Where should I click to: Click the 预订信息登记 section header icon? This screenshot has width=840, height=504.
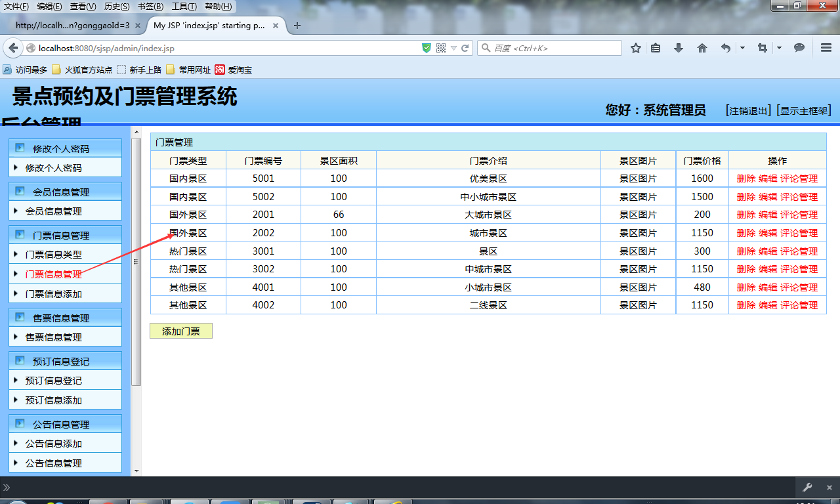[x=20, y=361]
